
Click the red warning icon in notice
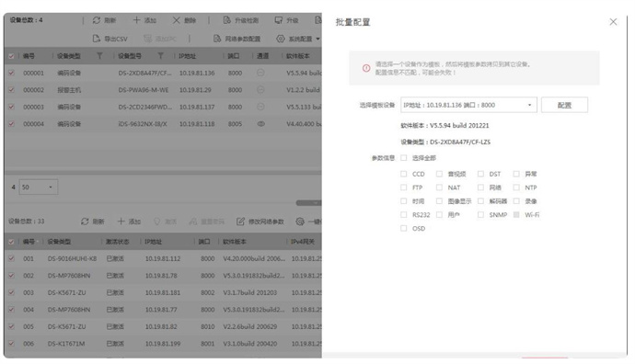coord(366,68)
